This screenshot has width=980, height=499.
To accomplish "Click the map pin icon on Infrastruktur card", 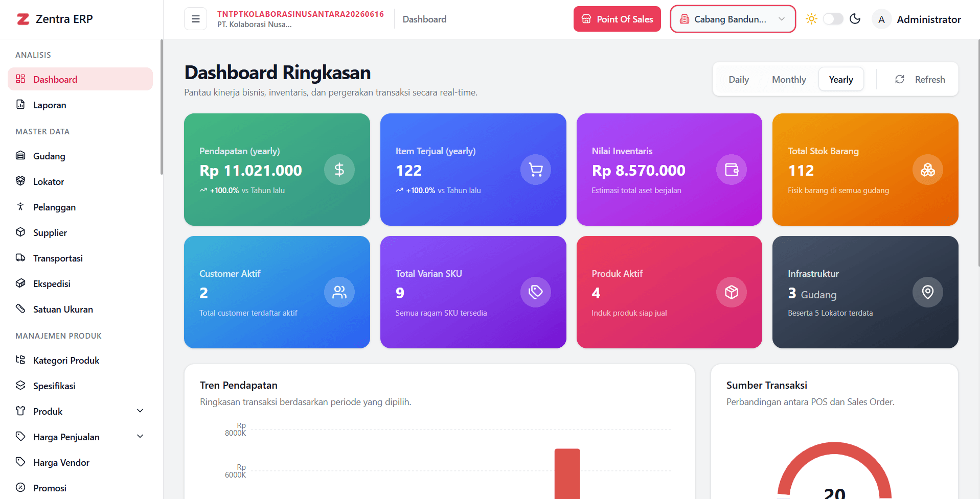I will coord(928,292).
